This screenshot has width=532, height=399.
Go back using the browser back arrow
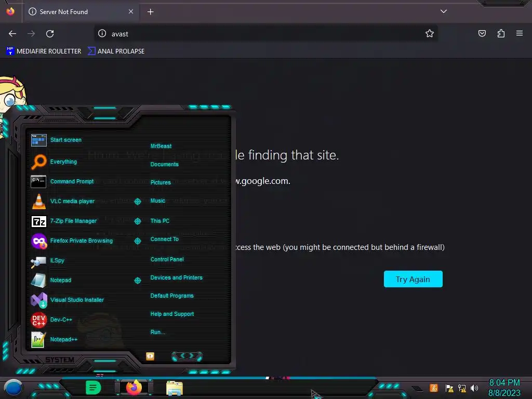(x=12, y=34)
